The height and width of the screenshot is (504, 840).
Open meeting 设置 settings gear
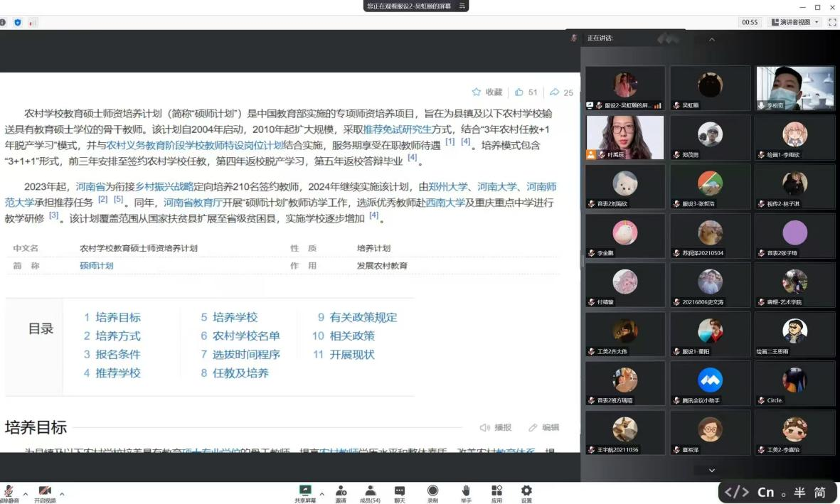526,490
